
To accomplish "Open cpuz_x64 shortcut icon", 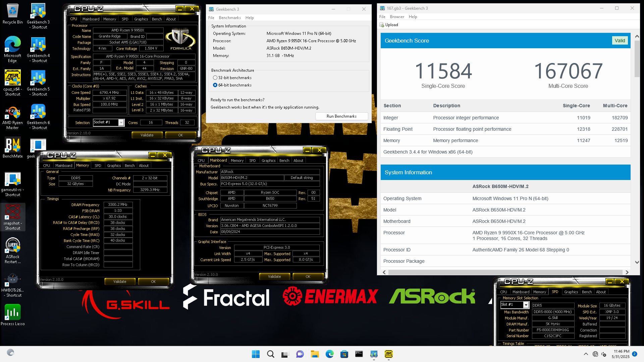I will tap(13, 83).
